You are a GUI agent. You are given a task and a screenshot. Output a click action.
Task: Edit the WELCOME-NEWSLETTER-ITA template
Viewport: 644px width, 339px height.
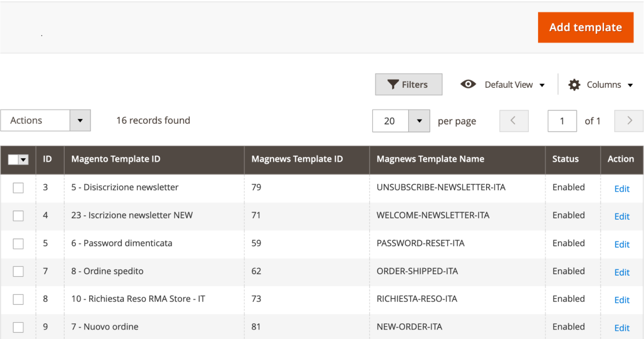click(621, 216)
